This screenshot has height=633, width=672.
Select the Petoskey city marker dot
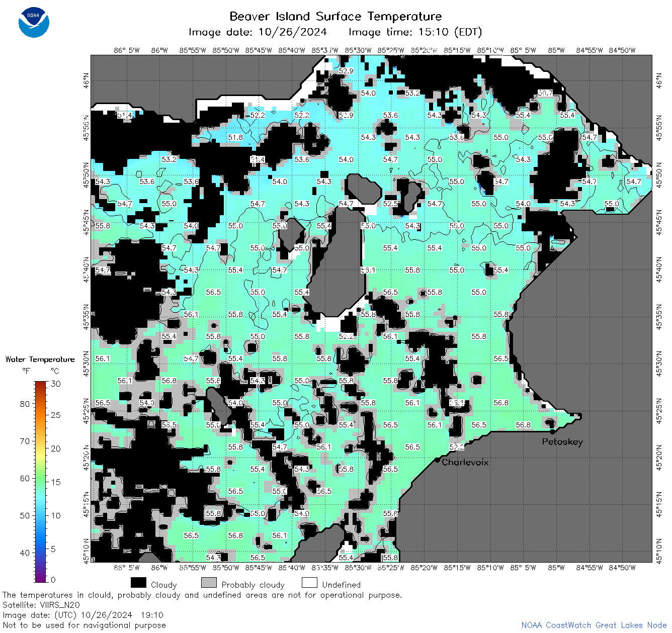(x=552, y=431)
